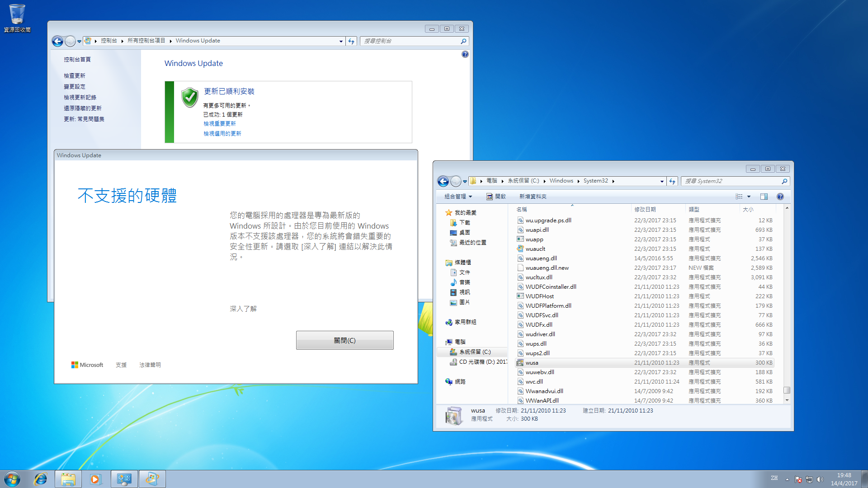
Task: Click 新增資料夾 in the Explorer toolbar
Action: [533, 197]
